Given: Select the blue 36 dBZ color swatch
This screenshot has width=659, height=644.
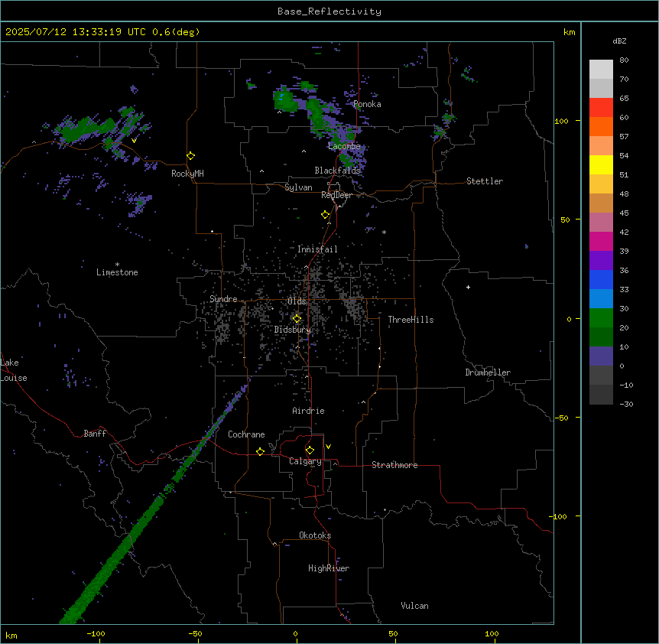Looking at the screenshot, I should point(601,279).
